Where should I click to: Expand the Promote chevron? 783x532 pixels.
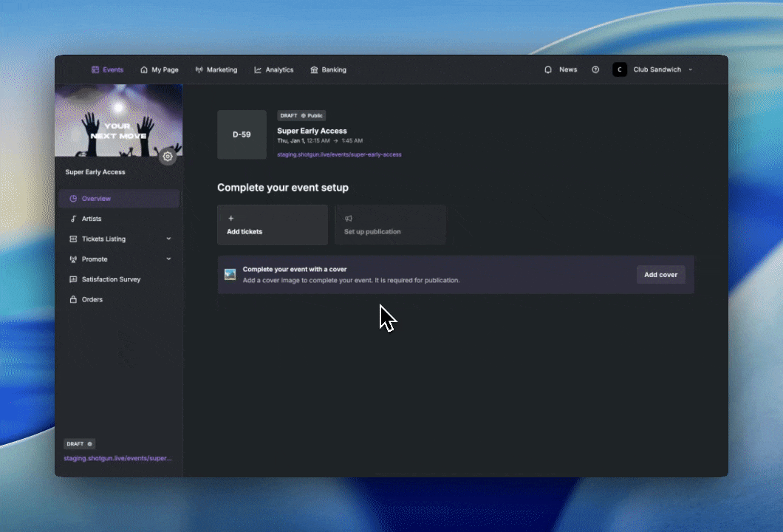pyautogui.click(x=168, y=259)
